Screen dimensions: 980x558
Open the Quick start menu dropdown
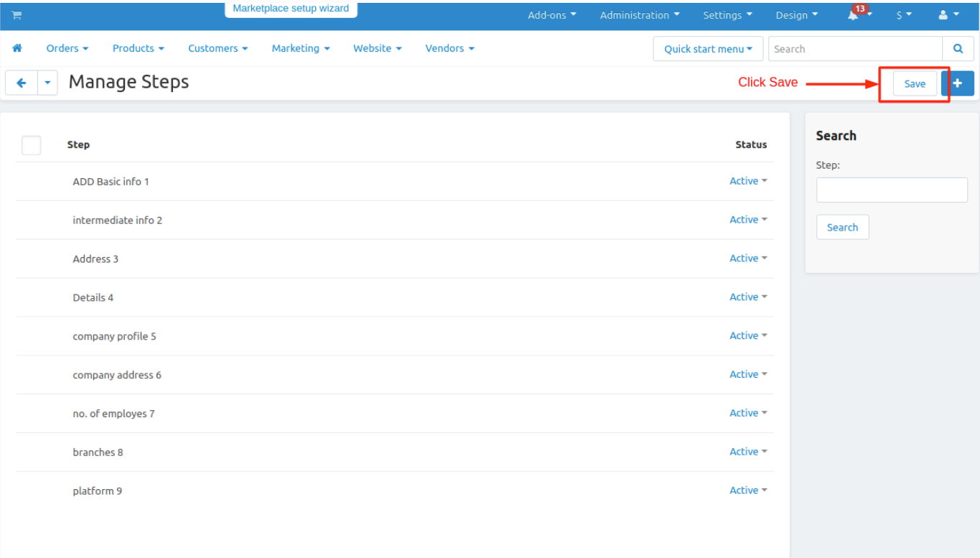[708, 49]
